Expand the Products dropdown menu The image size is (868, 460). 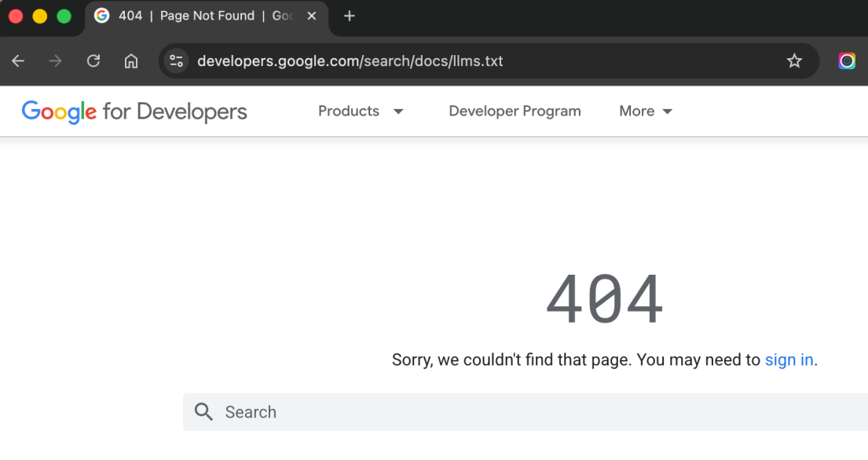(x=361, y=111)
